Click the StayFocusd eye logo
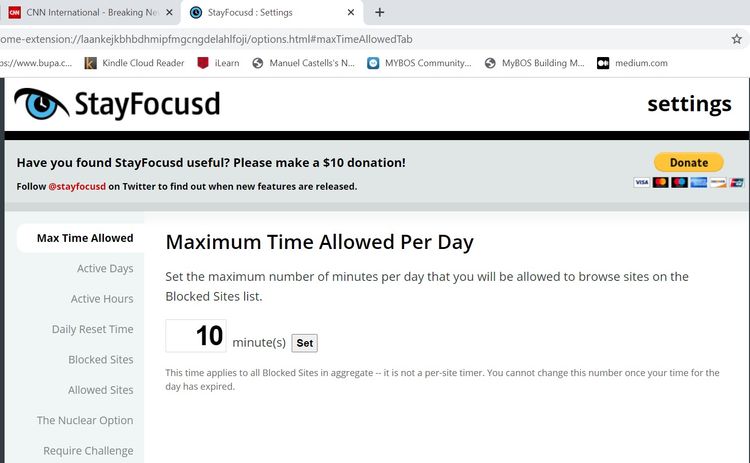750x463 pixels. coord(41,104)
